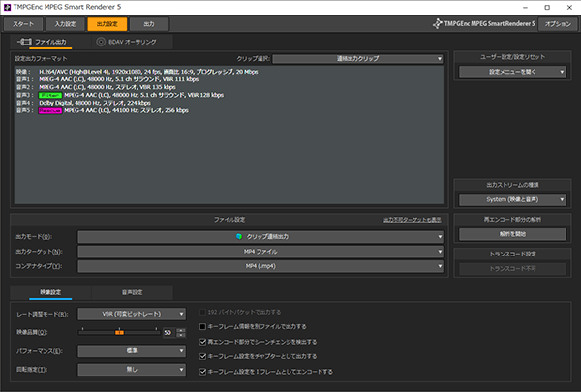Viewport: 581px width, 392px height.
Task: Open the 映像設定 tab
Action: pos(50,292)
